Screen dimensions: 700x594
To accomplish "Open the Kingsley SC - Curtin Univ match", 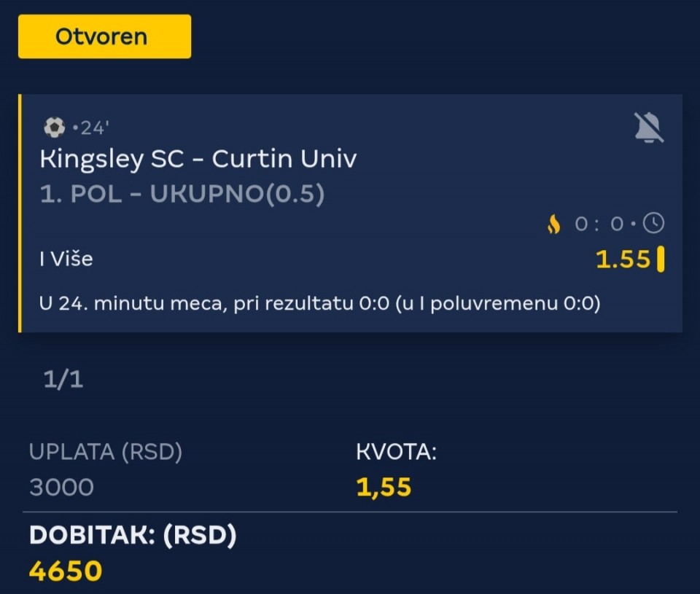I will click(198, 159).
